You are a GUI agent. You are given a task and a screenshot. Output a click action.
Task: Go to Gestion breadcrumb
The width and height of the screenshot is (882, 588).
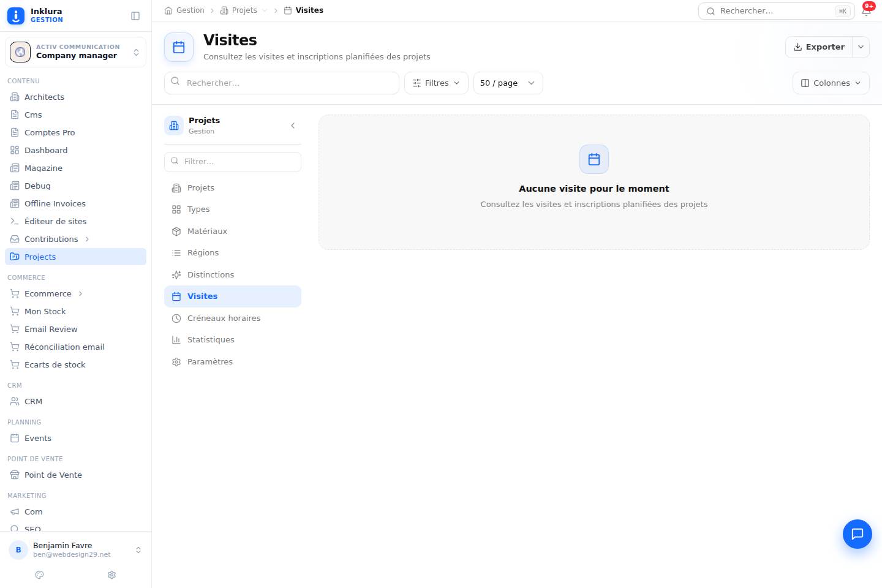[x=184, y=10]
